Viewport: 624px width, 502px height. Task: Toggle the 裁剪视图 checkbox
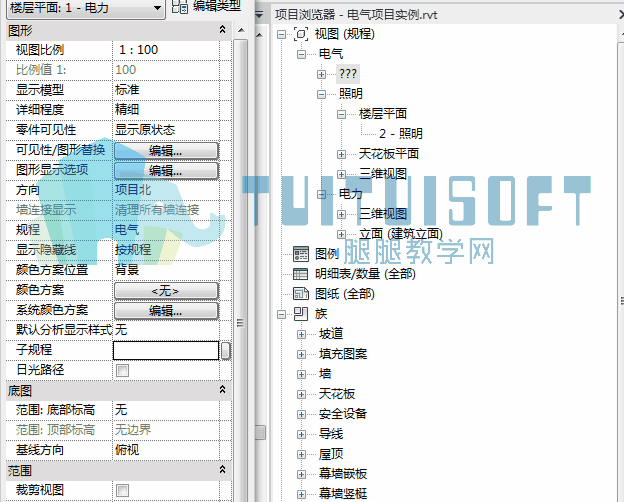tap(122, 490)
